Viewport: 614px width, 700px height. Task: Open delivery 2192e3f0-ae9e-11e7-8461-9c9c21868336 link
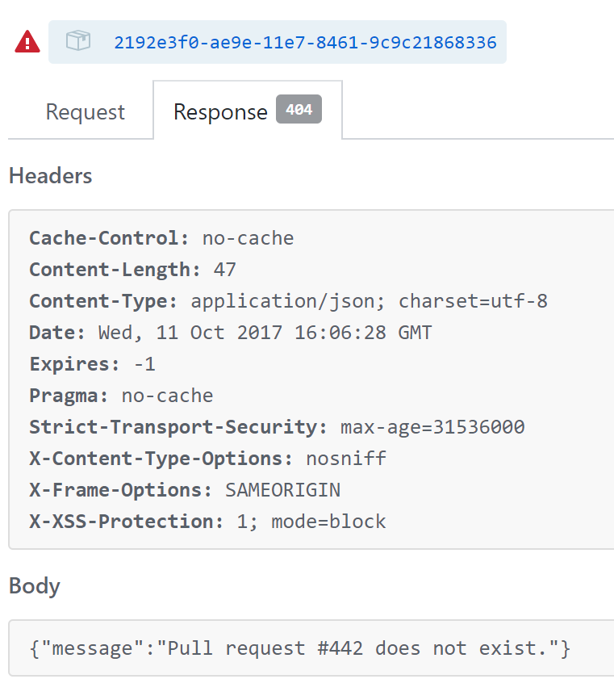click(305, 42)
